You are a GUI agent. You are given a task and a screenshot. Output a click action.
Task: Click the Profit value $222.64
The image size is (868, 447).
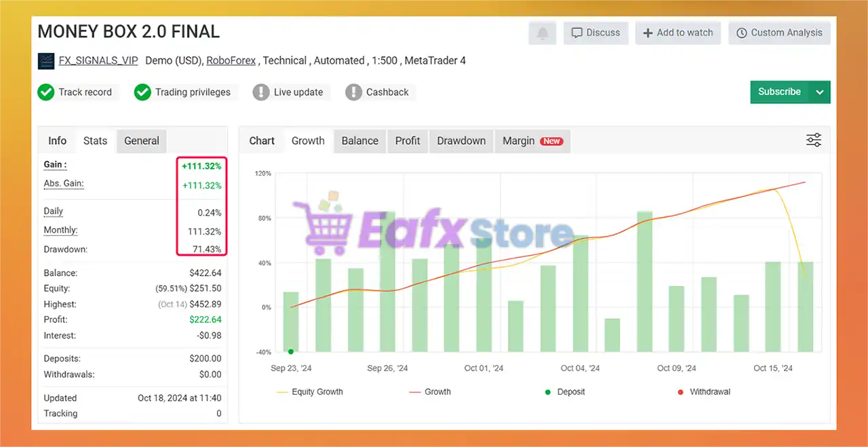pos(205,319)
